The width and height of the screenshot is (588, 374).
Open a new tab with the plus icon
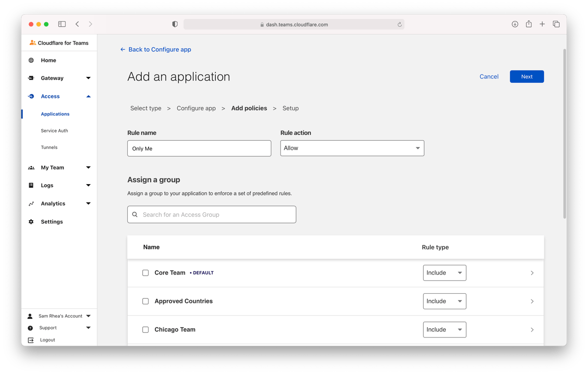(x=542, y=24)
